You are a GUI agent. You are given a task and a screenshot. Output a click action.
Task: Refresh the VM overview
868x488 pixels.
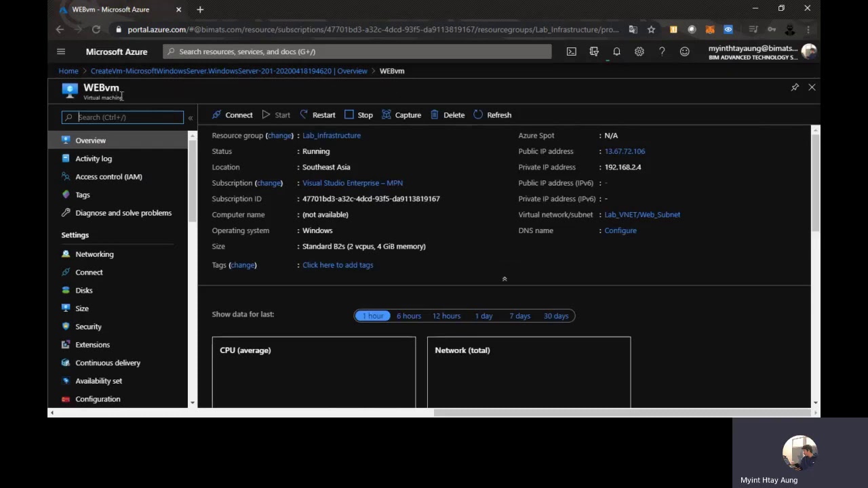pyautogui.click(x=492, y=115)
